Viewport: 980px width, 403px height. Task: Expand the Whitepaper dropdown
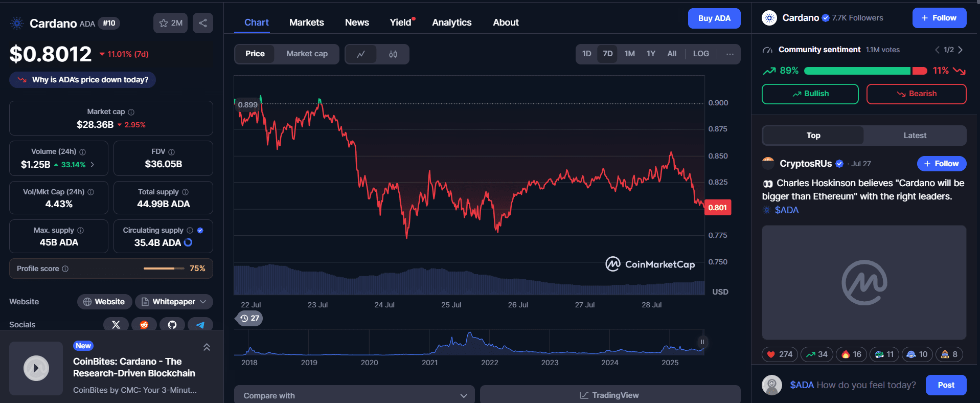tap(174, 302)
